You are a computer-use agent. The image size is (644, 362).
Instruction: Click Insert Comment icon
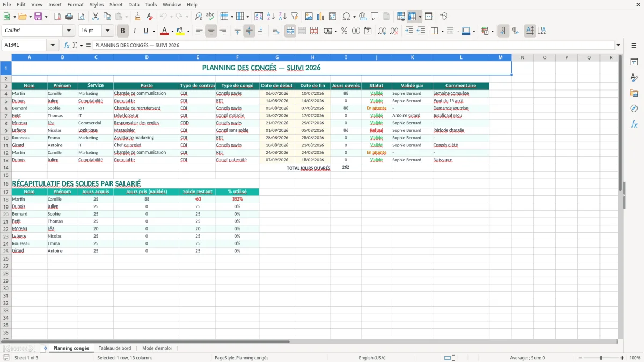pyautogui.click(x=375, y=17)
